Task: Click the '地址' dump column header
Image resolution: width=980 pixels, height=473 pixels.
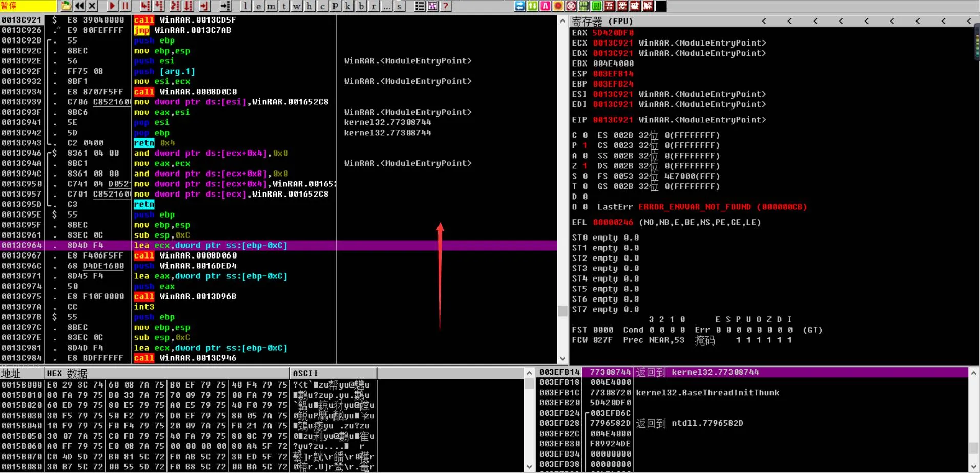Action: click(22, 373)
